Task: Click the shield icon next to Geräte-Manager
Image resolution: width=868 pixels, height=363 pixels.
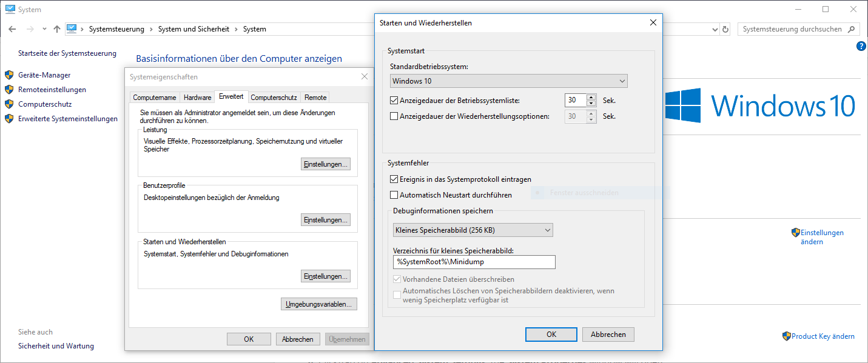Action: point(9,75)
